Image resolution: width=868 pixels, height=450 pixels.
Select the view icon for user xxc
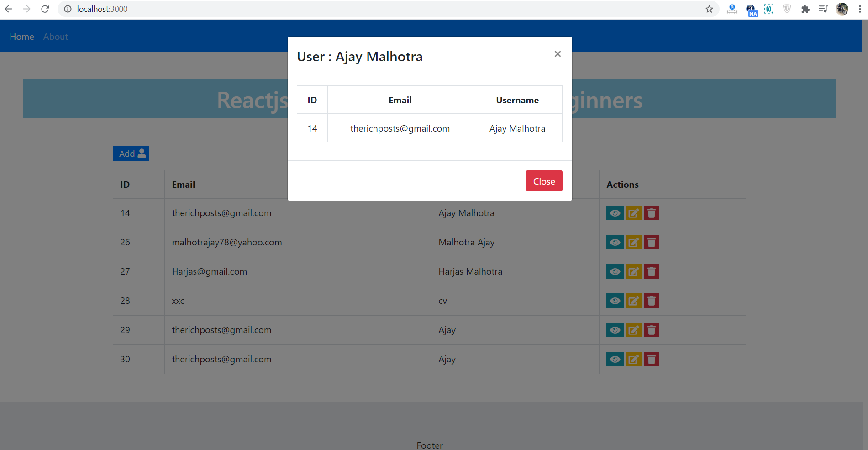[615, 301]
